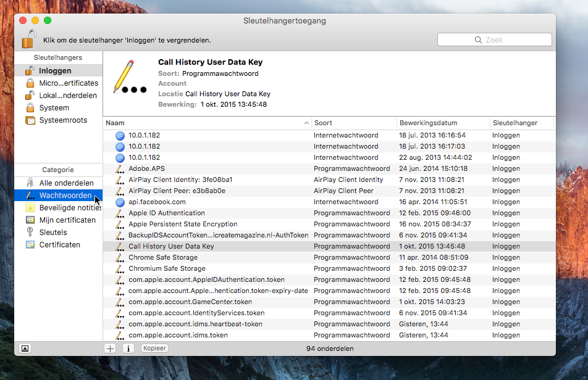Sort list by Soort column header

[353, 123]
